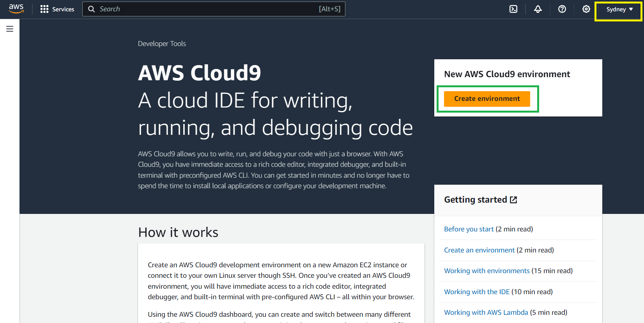The width and height of the screenshot is (644, 323).
Task: Click the search magnifier icon
Action: pyautogui.click(x=92, y=9)
